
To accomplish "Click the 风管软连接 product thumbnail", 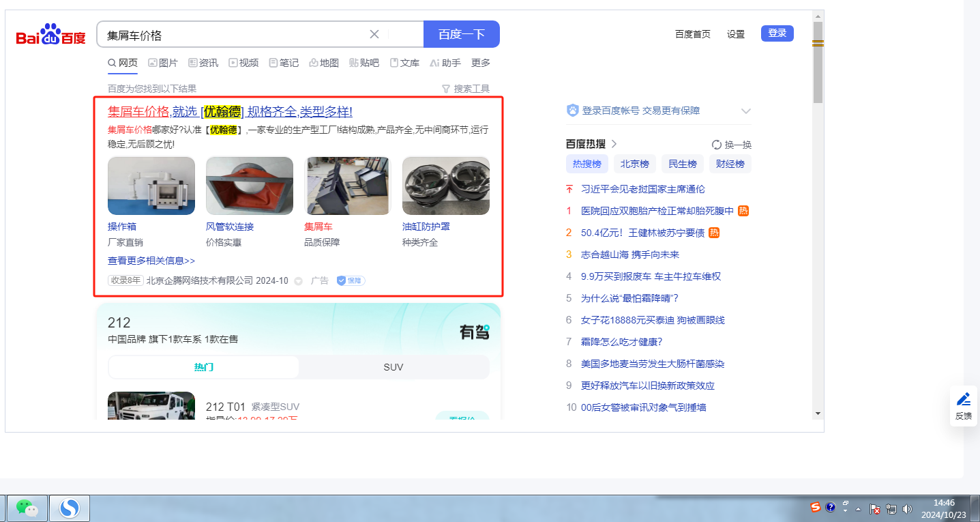I will coord(250,186).
